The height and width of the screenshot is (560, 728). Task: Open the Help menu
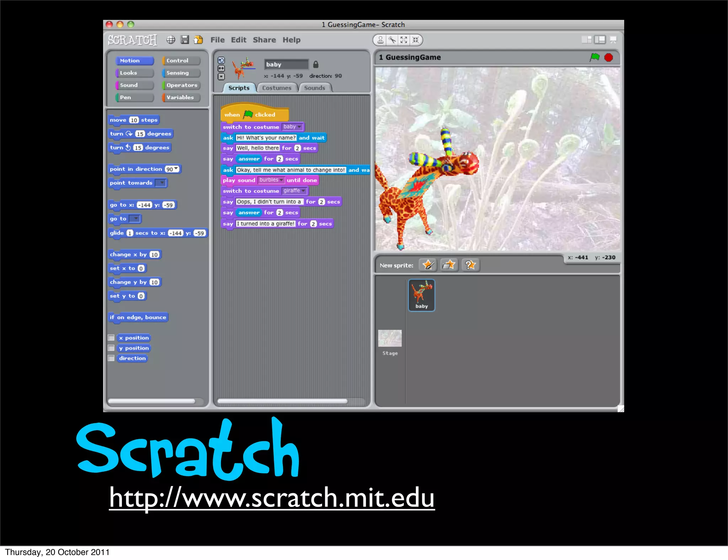(291, 40)
